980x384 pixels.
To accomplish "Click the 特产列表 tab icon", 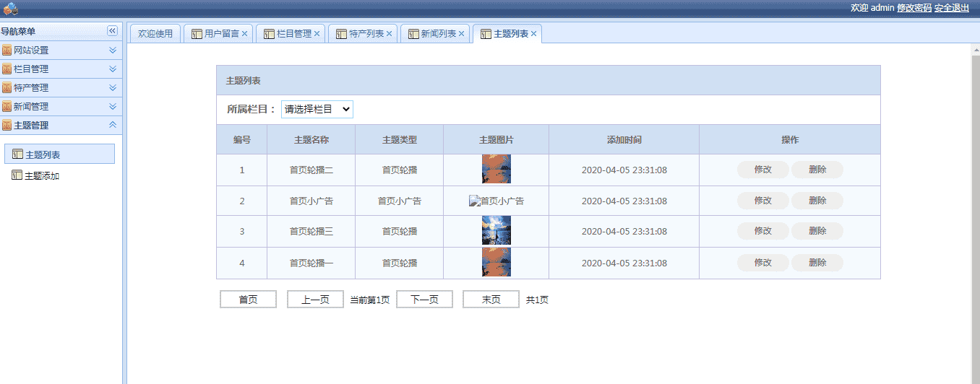I will (x=341, y=34).
